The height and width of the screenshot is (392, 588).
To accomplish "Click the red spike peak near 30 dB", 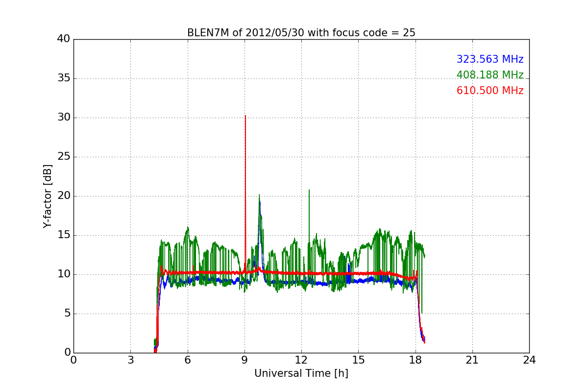I will click(x=245, y=116).
